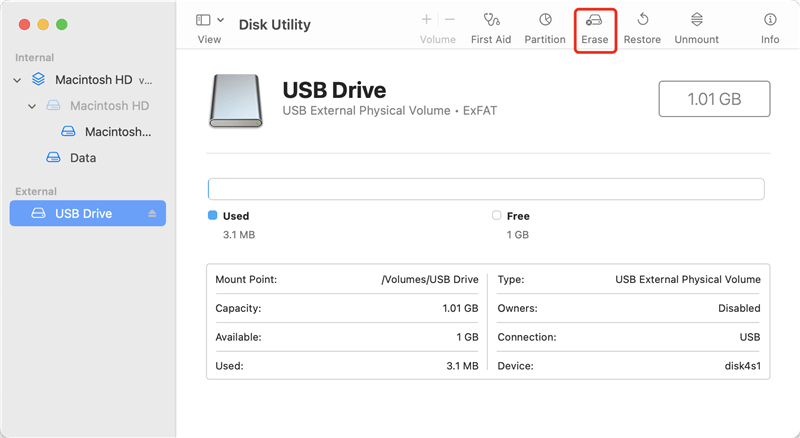Open the View sidebar dropdown

210,20
